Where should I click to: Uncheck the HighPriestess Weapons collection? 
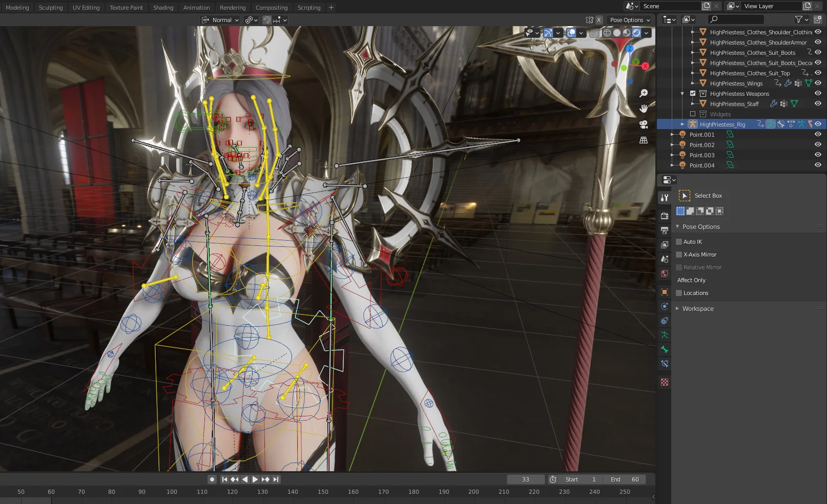click(693, 94)
